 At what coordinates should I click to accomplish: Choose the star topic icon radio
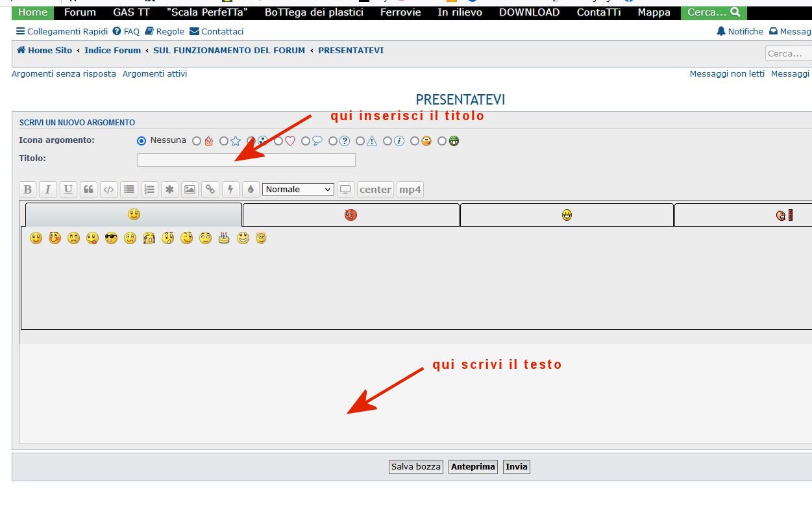point(224,141)
